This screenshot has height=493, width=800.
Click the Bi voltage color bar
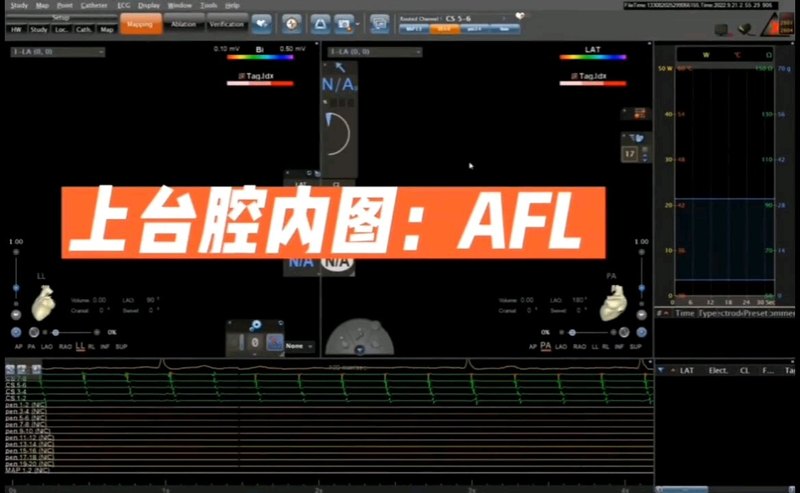260,57
